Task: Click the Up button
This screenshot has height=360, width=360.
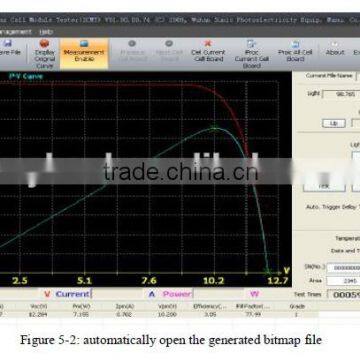Action: click(x=334, y=123)
